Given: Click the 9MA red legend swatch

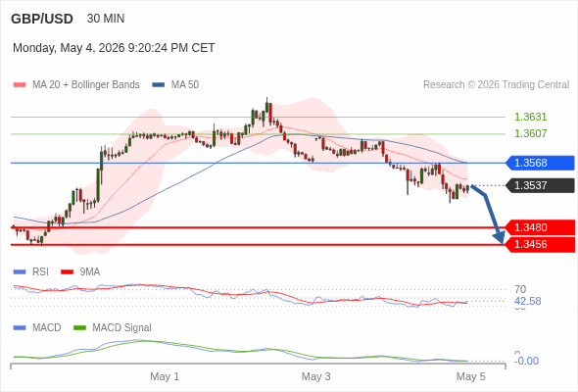Looking at the screenshot, I should (x=67, y=272).
